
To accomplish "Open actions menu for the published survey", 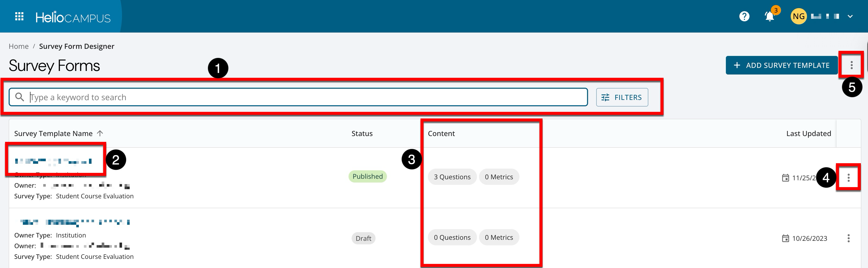I will coord(848,177).
